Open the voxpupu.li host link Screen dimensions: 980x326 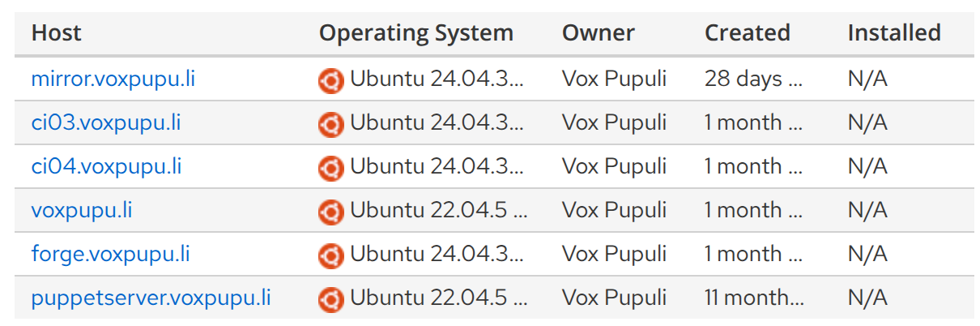(x=82, y=211)
